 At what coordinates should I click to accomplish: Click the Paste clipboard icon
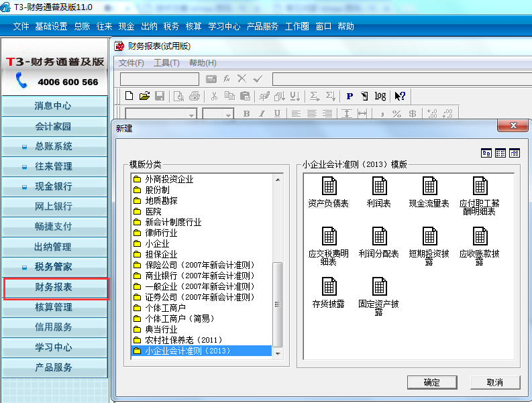[x=245, y=97]
